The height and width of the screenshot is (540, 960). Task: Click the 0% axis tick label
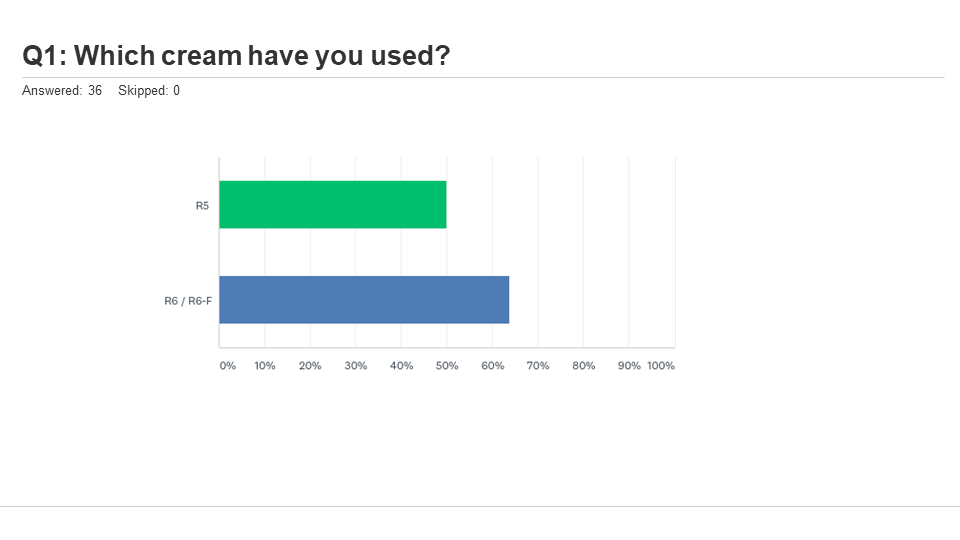(228, 366)
